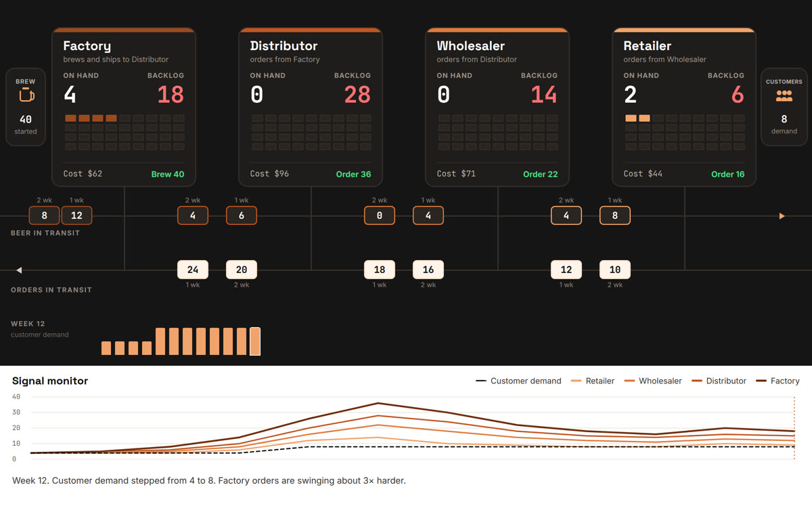Toggle Retailer series in legend
Viewport: 812px width, 508px height.
[x=593, y=381]
